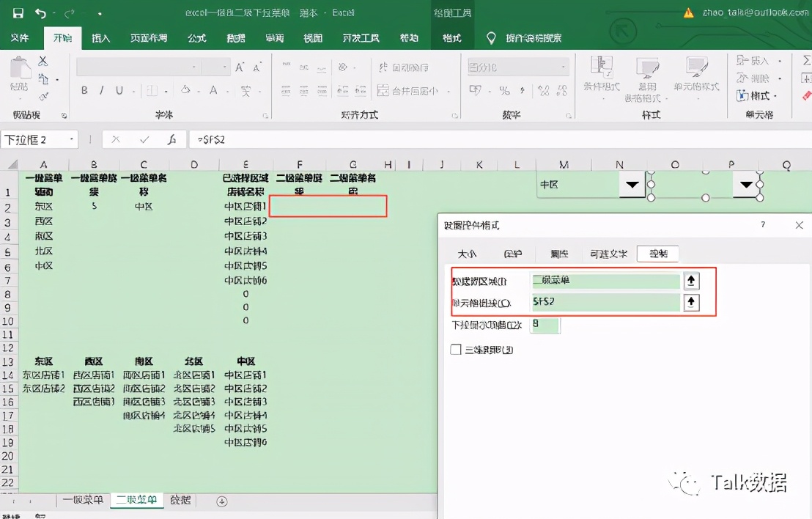
Task: Open the File tab
Action: [20, 38]
